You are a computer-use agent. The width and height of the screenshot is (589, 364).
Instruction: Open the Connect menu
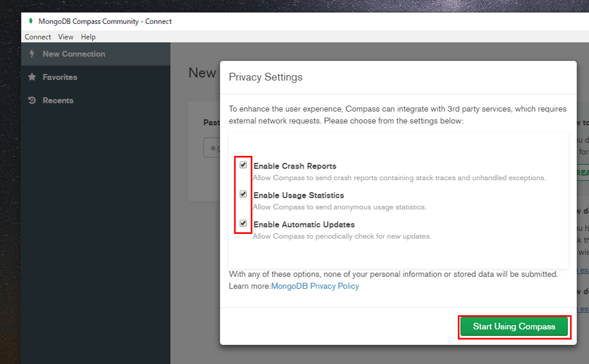tap(38, 37)
